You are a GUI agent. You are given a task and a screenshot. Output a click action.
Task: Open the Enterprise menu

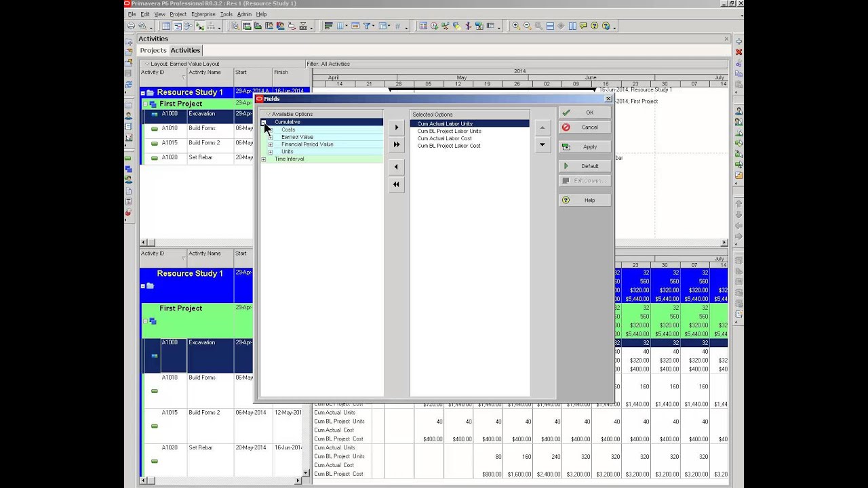pyautogui.click(x=203, y=14)
